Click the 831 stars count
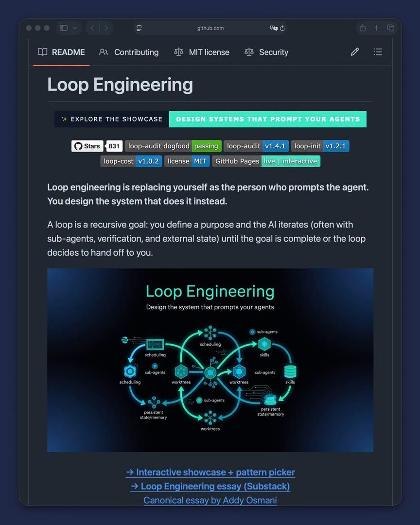 (114, 146)
